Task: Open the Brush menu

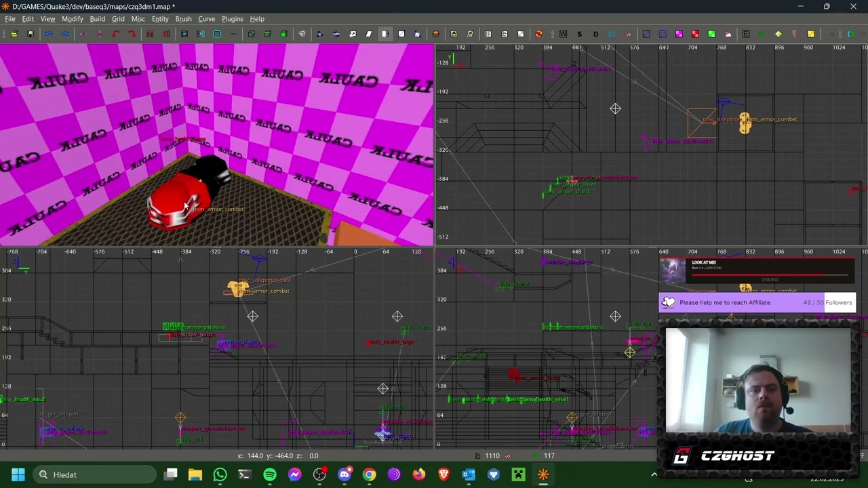Action: pyautogui.click(x=183, y=19)
